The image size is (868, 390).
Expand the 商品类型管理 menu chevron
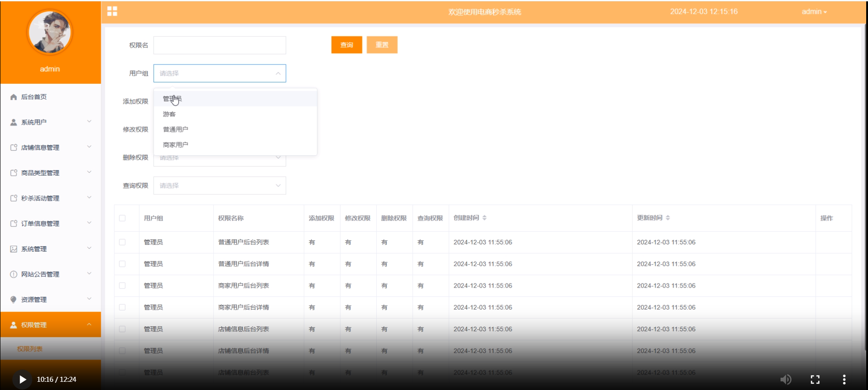[x=89, y=172]
